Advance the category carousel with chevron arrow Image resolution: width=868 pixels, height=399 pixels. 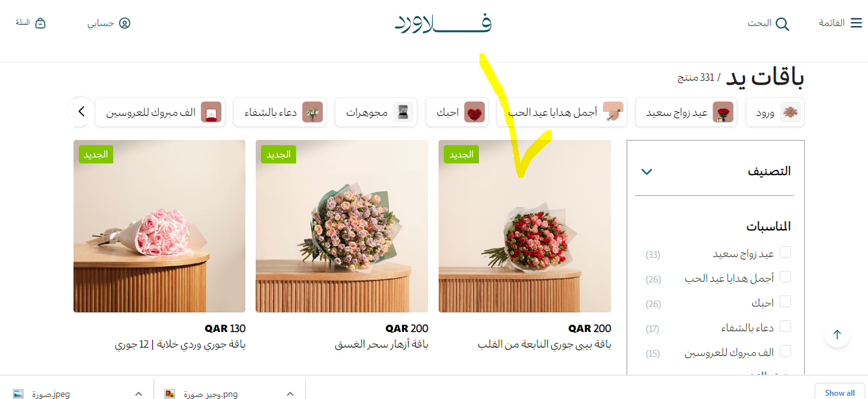(x=81, y=111)
